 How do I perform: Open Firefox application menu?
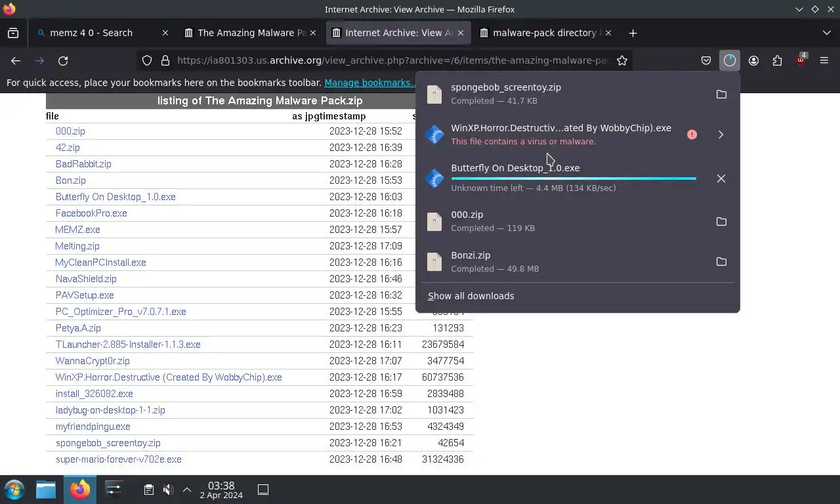point(824,60)
